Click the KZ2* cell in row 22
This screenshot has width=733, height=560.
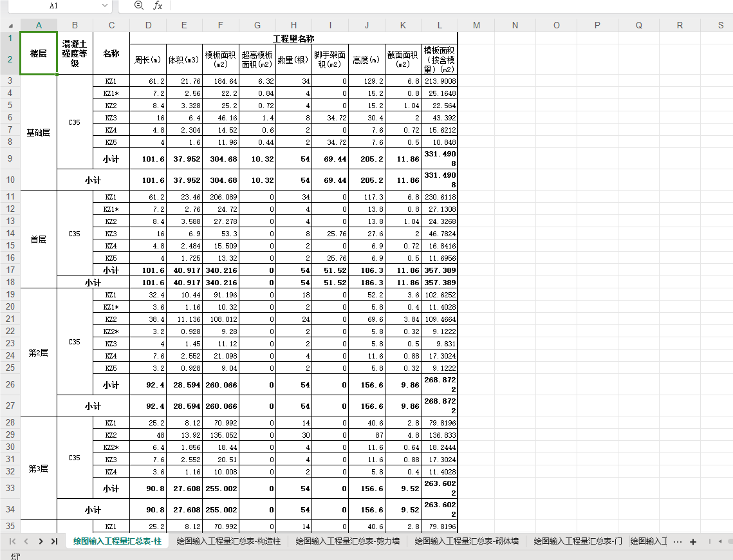pos(111,331)
